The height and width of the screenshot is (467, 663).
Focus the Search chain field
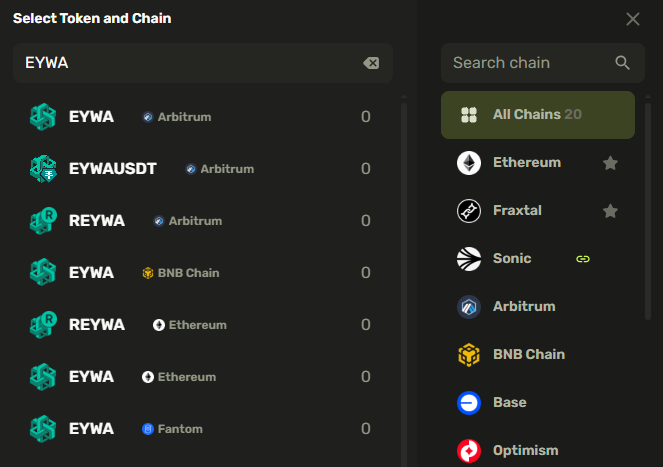(x=525, y=63)
